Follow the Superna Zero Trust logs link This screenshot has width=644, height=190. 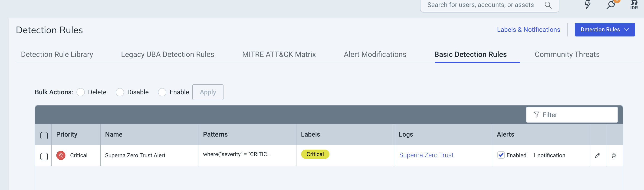[x=427, y=155]
